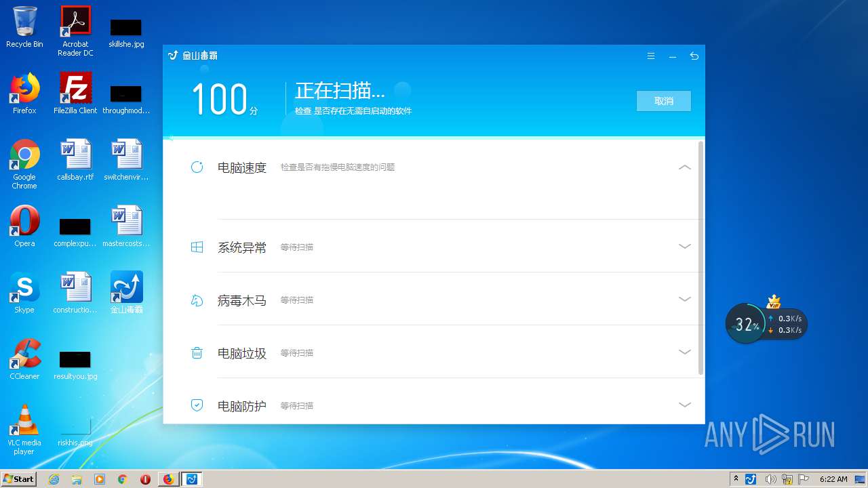The width and height of the screenshot is (868, 488).
Task: Click the scan list vertical scrollbar
Action: coord(701,258)
